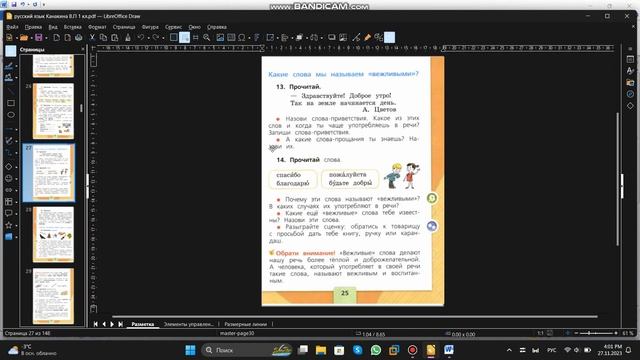This screenshot has height=360, width=640.
Task: Click the Paste clipboard icon
Action: tap(115, 38)
